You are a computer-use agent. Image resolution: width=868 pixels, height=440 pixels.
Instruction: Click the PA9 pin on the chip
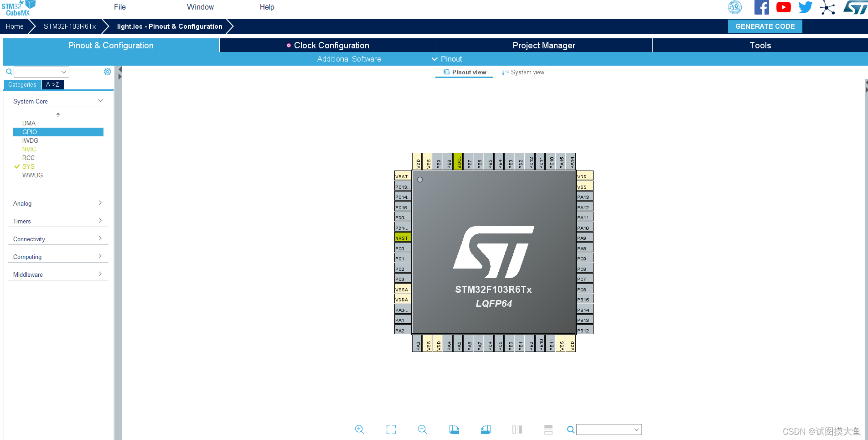click(x=585, y=238)
